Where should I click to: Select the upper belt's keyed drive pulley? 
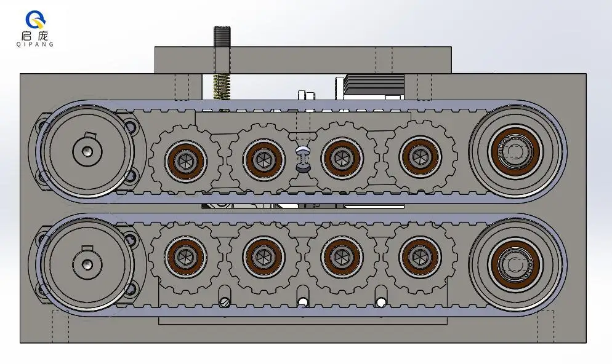(87, 151)
